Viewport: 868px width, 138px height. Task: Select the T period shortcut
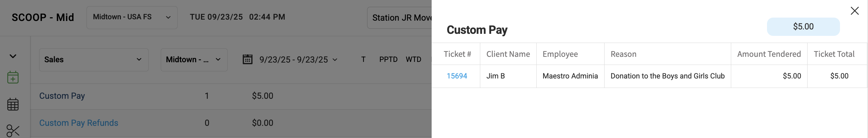pos(363,60)
